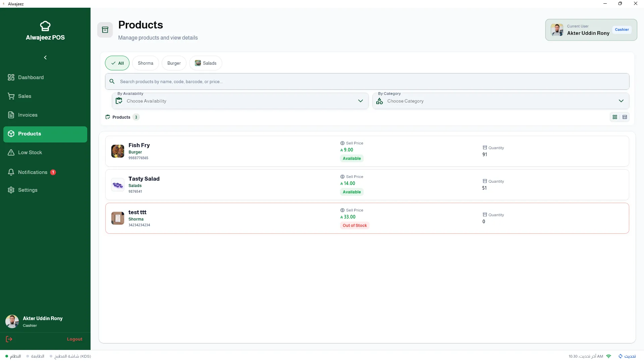This screenshot has height=362, width=644.
Task: Switch to grid view layout
Action: point(615,117)
